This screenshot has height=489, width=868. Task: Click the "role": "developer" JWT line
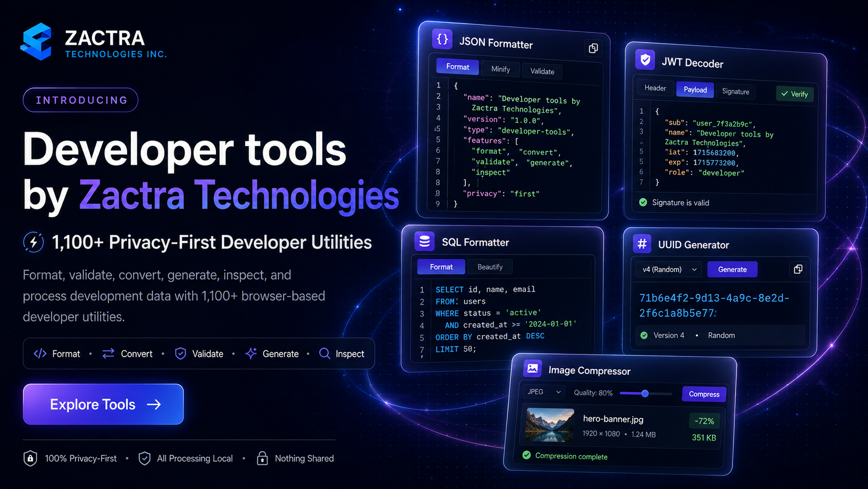point(704,173)
